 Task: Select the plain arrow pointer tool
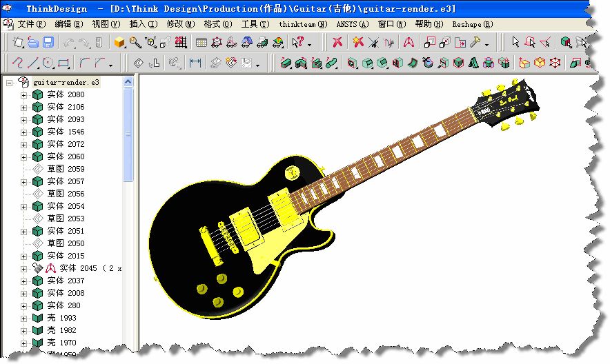(516, 42)
